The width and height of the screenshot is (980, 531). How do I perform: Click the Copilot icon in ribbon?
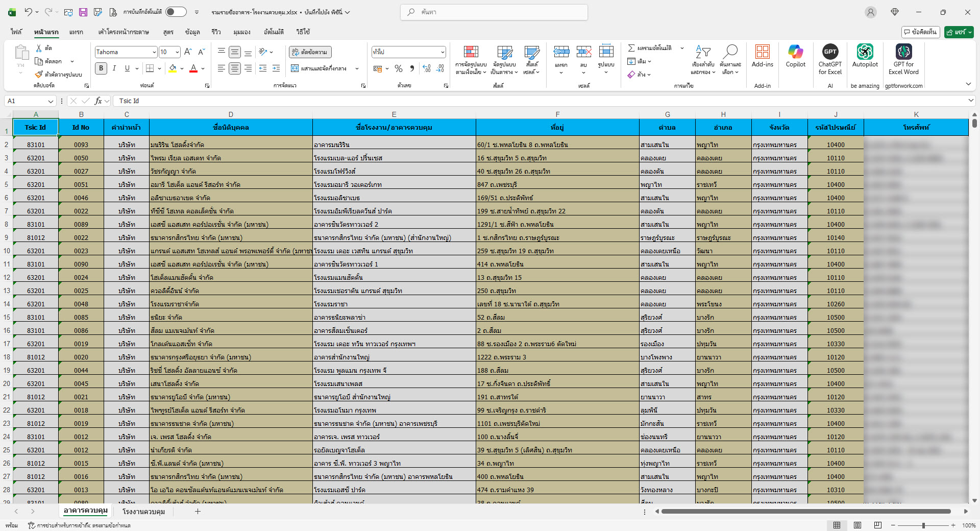point(795,53)
